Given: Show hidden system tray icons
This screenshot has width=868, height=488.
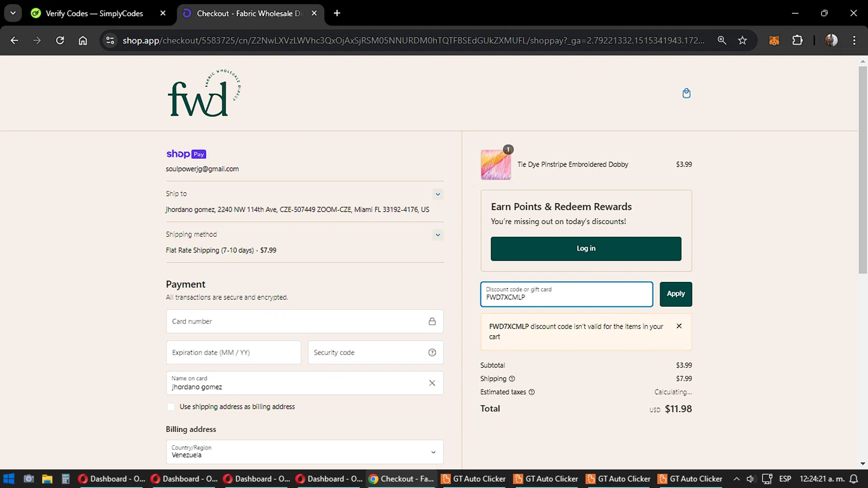Looking at the screenshot, I should 736,479.
